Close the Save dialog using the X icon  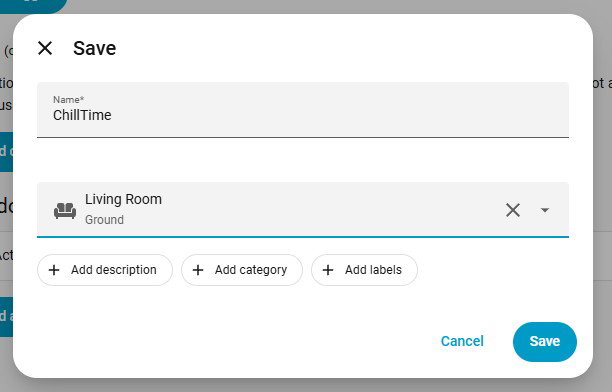45,48
